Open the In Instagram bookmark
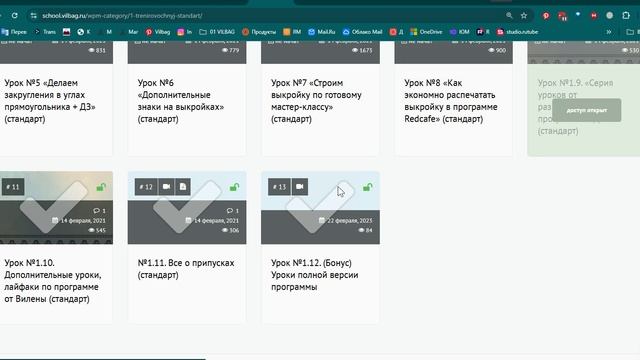The height and width of the screenshot is (360, 640). (x=184, y=32)
